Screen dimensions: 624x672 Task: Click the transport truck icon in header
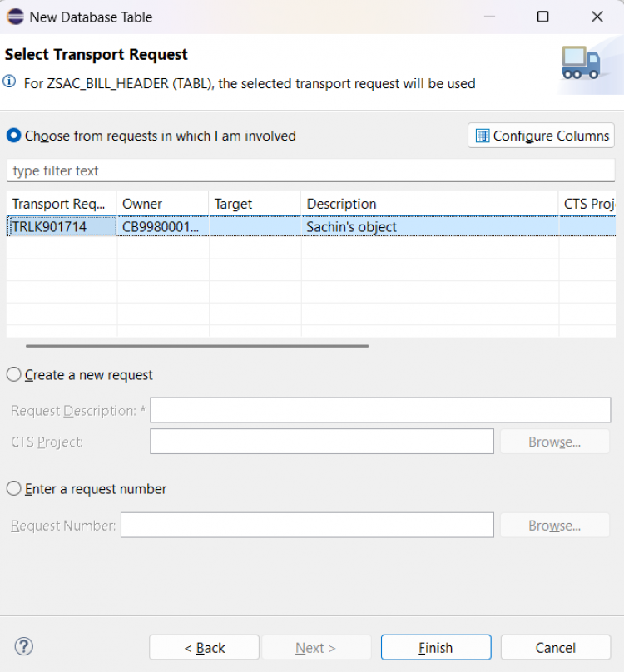580,63
